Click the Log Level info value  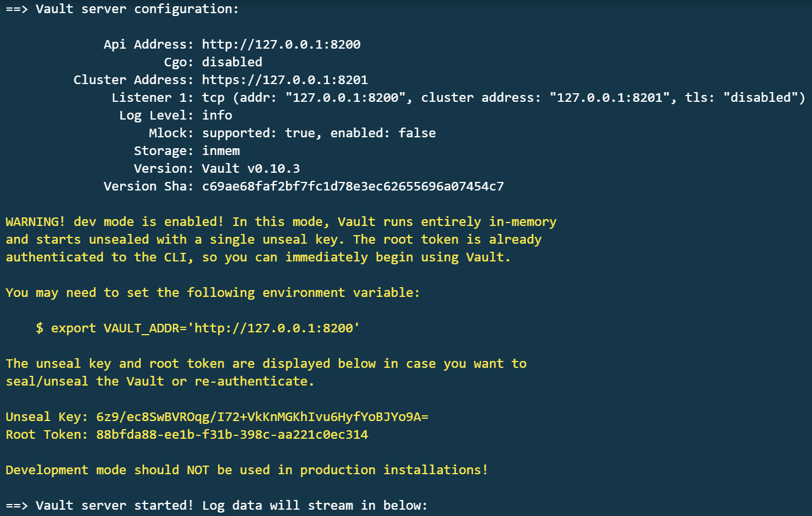(x=217, y=116)
